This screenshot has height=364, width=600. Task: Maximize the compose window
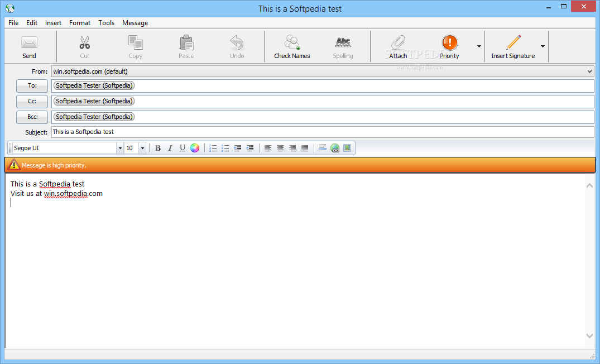(x=564, y=7)
